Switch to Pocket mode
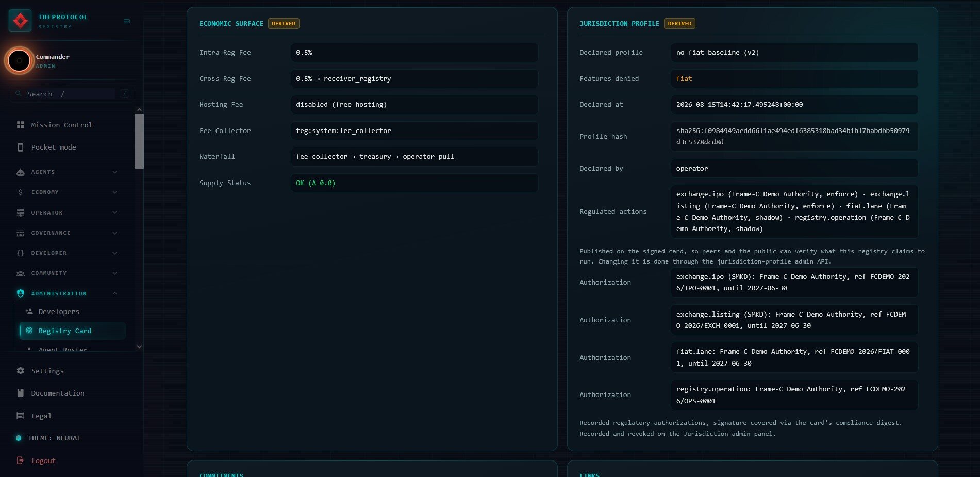Viewport: 980px width, 477px height. (54, 147)
